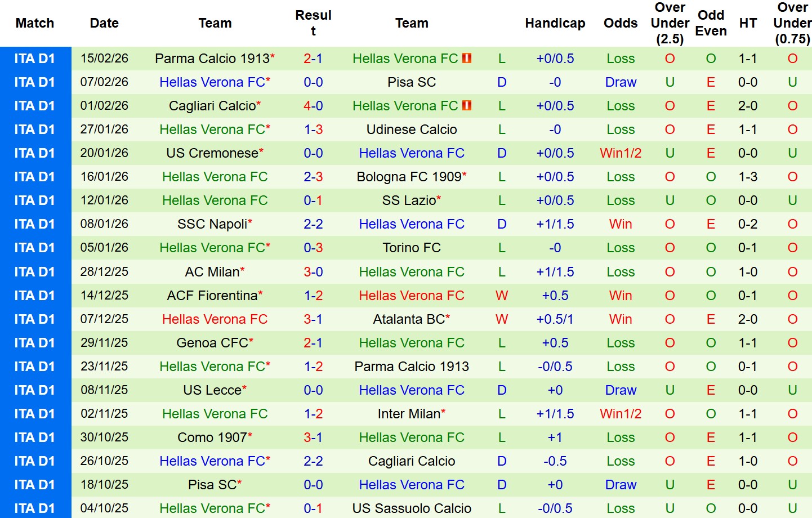Click the Date column header
Image resolution: width=812 pixels, height=518 pixels.
coord(104,23)
